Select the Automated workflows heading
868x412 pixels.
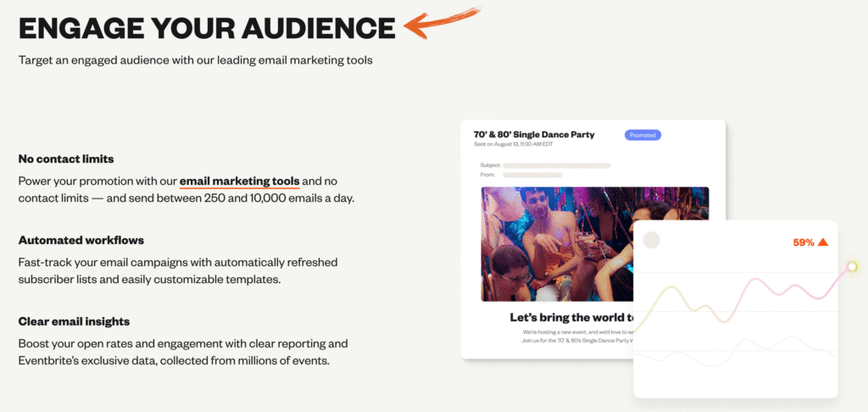(75, 240)
